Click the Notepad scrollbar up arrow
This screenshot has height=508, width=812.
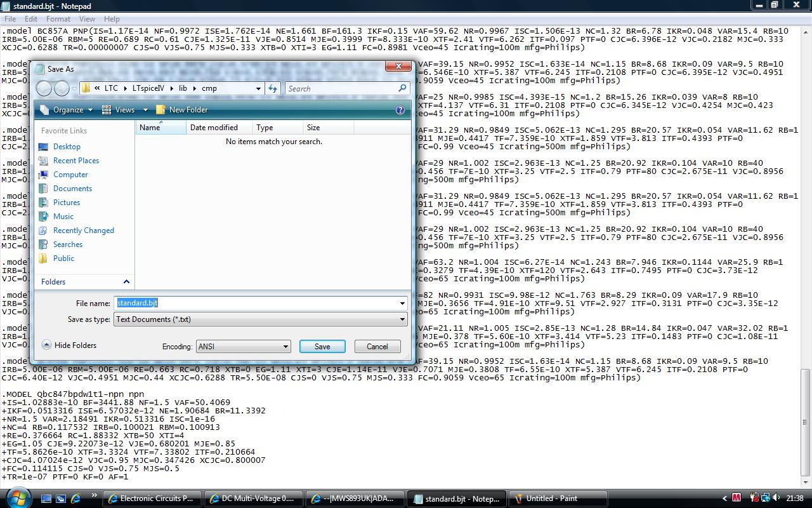tap(806, 30)
